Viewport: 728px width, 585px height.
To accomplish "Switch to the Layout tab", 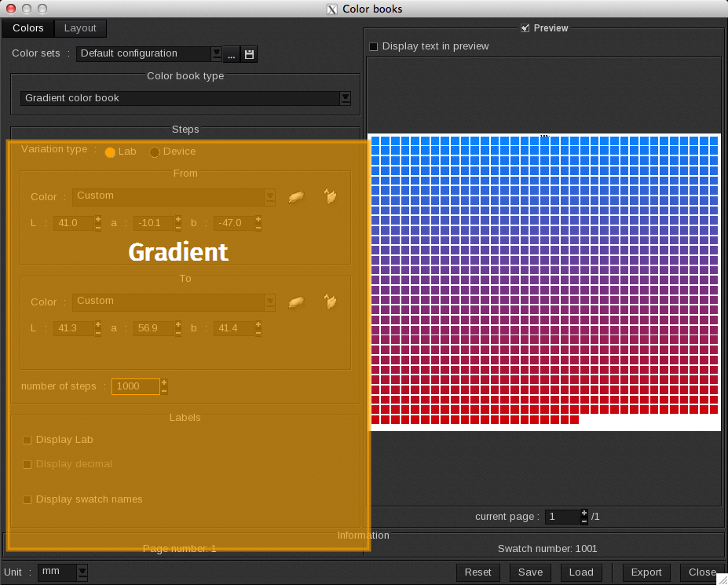I will pyautogui.click(x=80, y=28).
